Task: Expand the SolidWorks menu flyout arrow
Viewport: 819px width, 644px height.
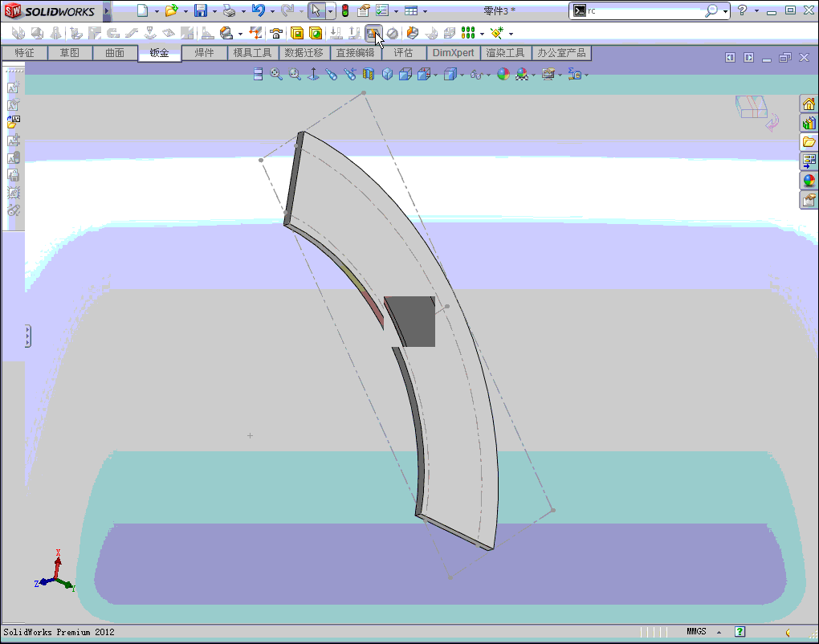Action: (x=107, y=10)
